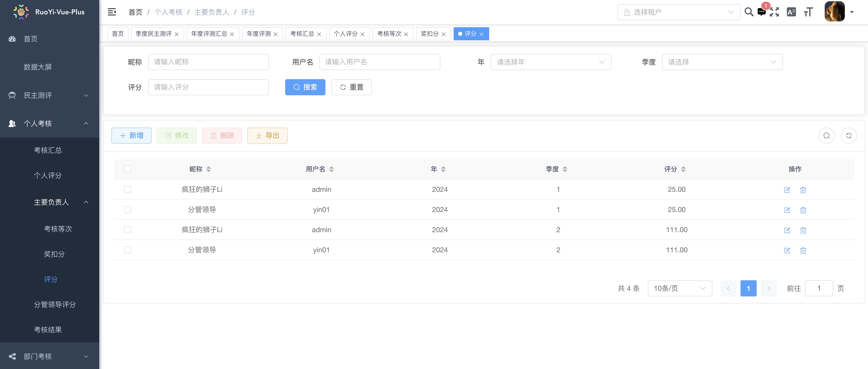Sort table by 季度 column arrows
Image resolution: width=868 pixels, height=369 pixels.
coord(565,169)
